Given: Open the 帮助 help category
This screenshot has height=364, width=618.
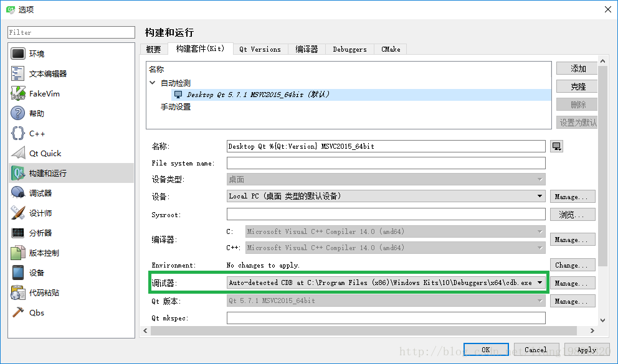Looking at the screenshot, I should pyautogui.click(x=71, y=113).
